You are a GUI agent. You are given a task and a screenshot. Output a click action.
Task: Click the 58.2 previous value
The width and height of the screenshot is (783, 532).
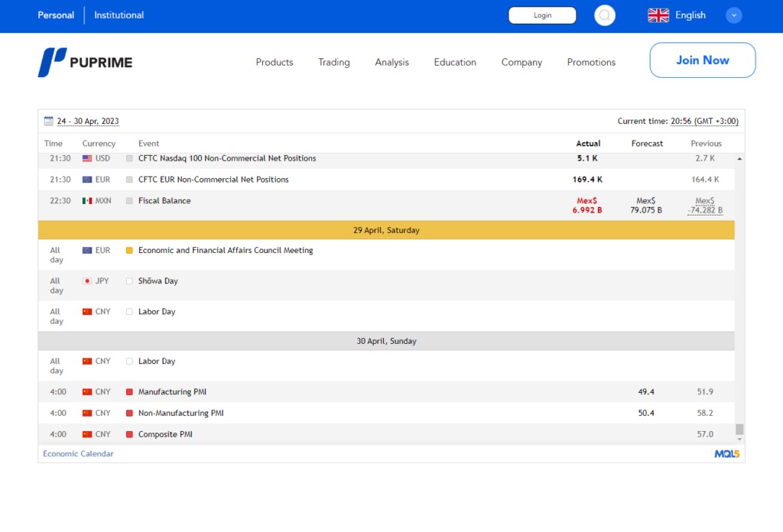click(x=704, y=414)
